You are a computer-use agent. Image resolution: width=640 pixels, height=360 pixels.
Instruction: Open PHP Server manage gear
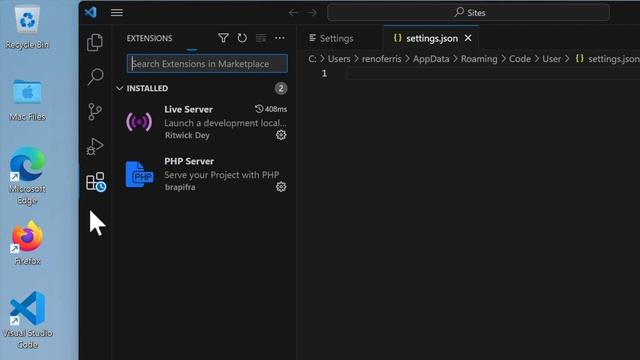click(x=281, y=187)
